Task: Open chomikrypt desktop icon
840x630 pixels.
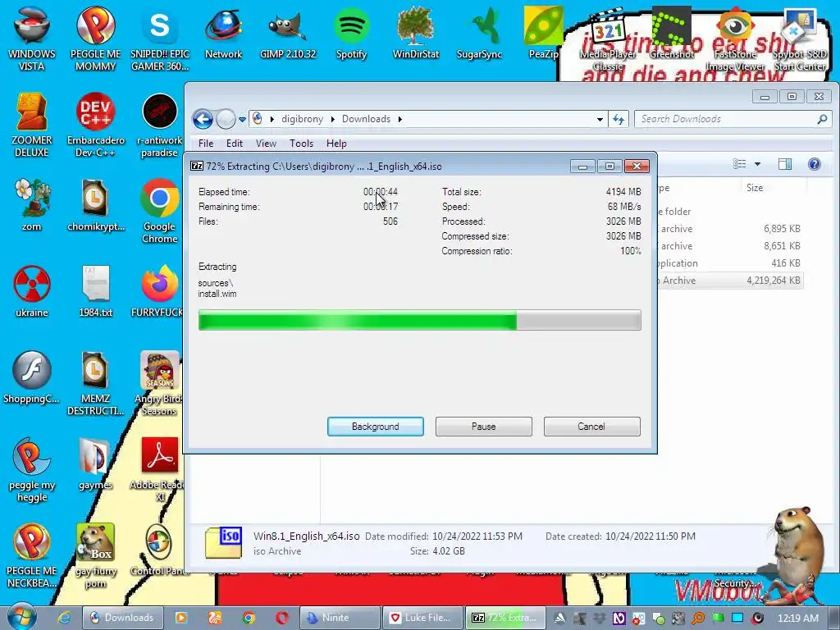Action: pos(95,204)
